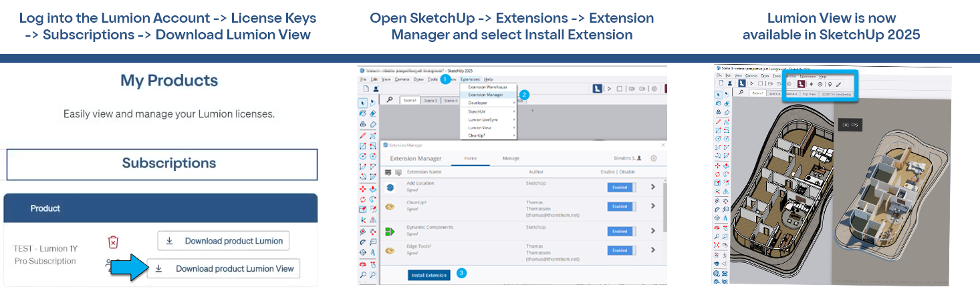This screenshot has width=980, height=289.
Task: Expand the Add Location extension details chevron
Action: pyautogui.click(x=653, y=188)
